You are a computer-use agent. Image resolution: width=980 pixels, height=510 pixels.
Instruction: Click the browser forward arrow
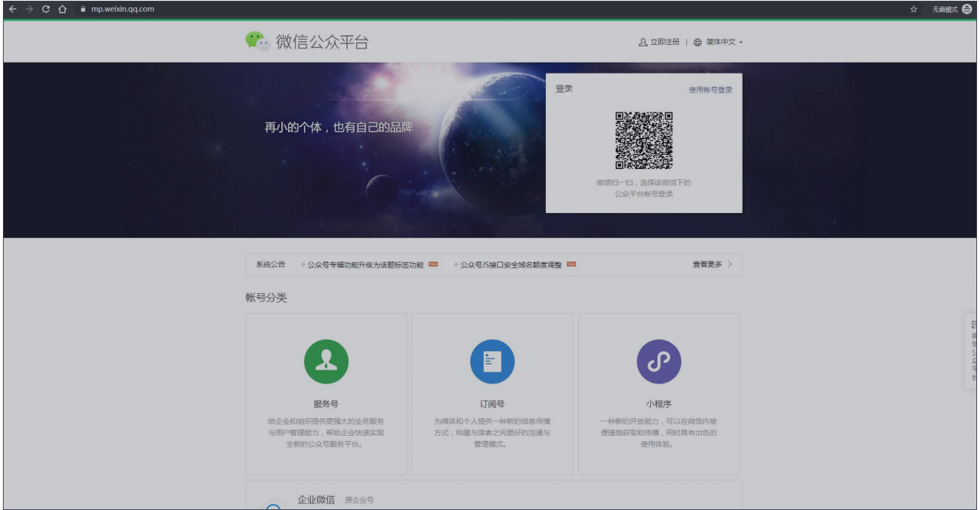tap(29, 9)
